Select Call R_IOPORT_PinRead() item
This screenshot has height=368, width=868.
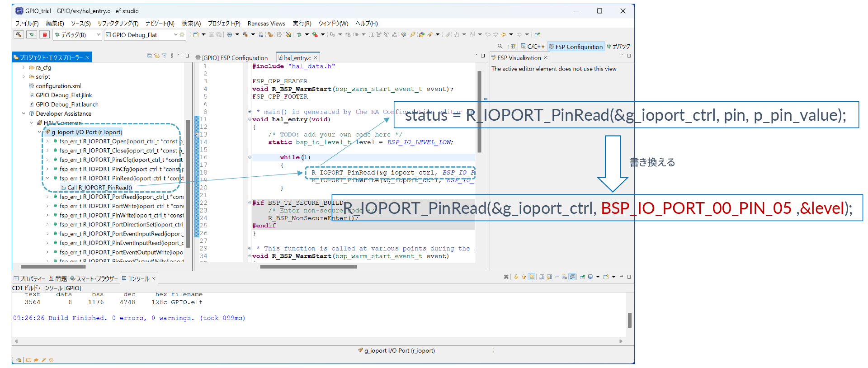tap(99, 188)
